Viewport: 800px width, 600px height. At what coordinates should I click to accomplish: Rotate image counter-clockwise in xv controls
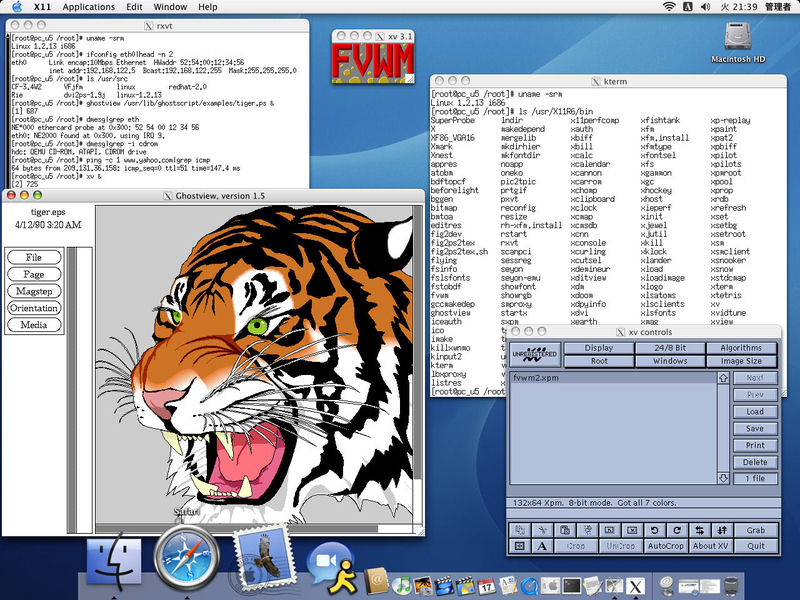click(x=655, y=530)
